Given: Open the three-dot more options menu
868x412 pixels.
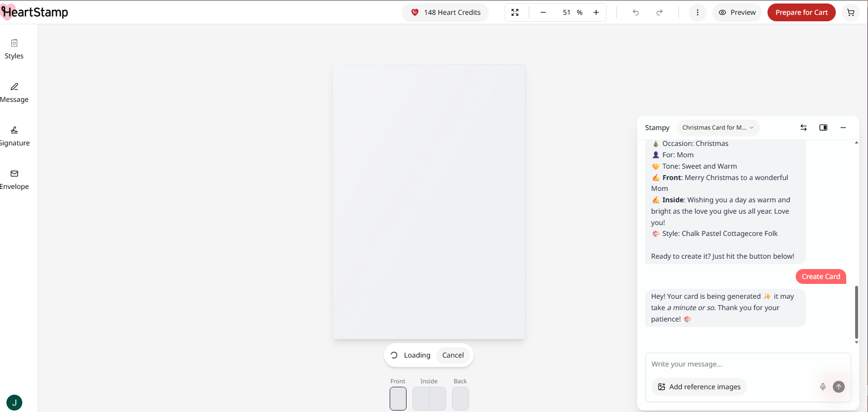Looking at the screenshot, I should point(698,12).
